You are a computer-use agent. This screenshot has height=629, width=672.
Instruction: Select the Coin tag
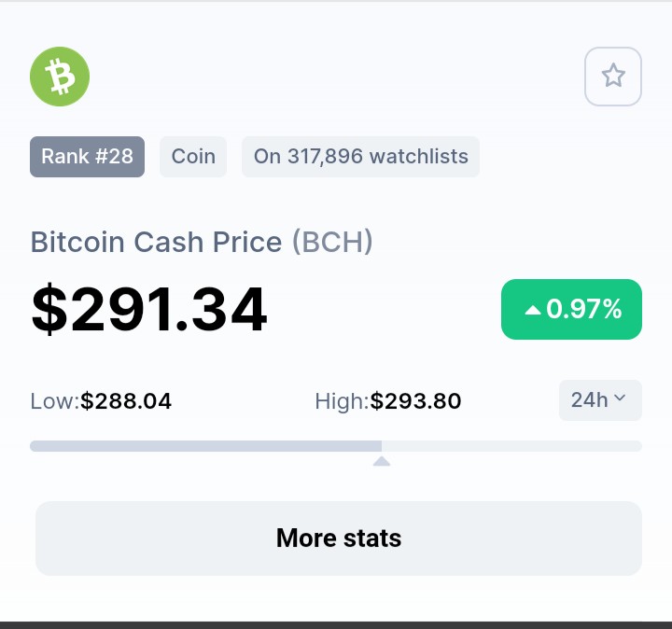[x=193, y=157]
